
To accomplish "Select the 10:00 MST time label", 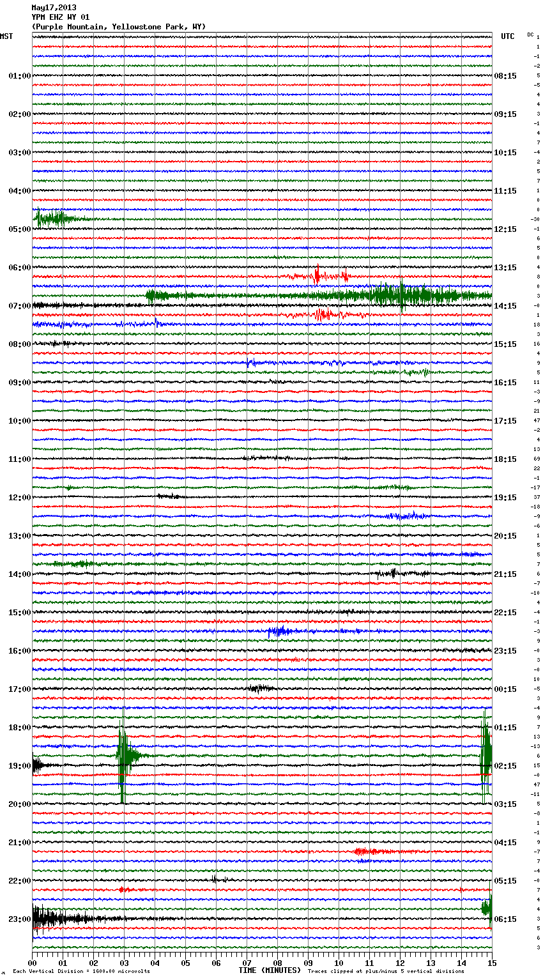I will click(20, 421).
